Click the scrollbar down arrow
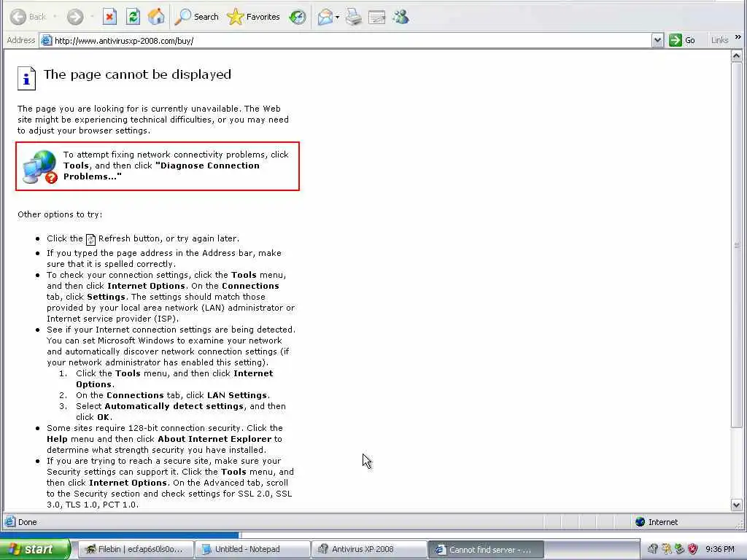Image resolution: width=747 pixels, height=560 pixels. pos(736,505)
